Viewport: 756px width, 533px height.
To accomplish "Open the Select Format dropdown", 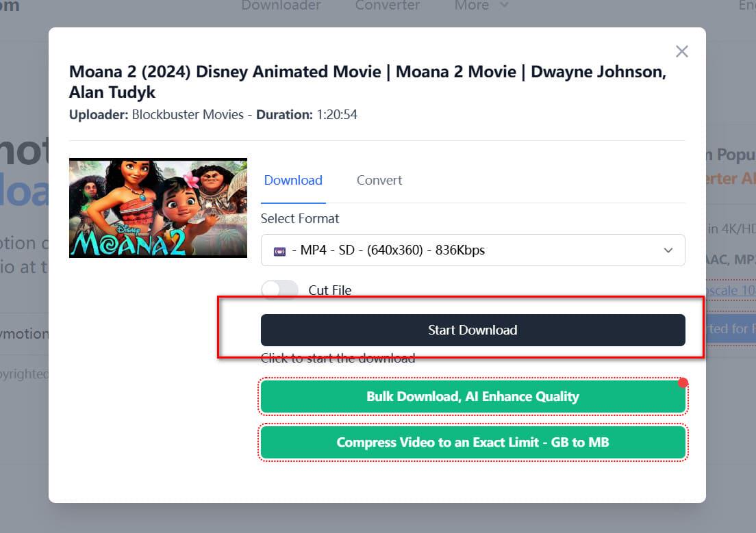I will [473, 250].
